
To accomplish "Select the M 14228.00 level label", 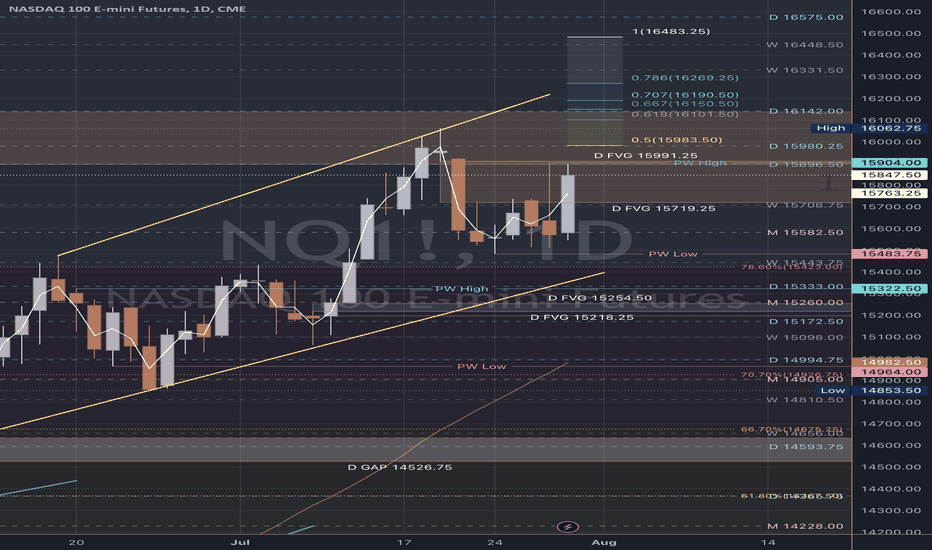I will [x=805, y=526].
